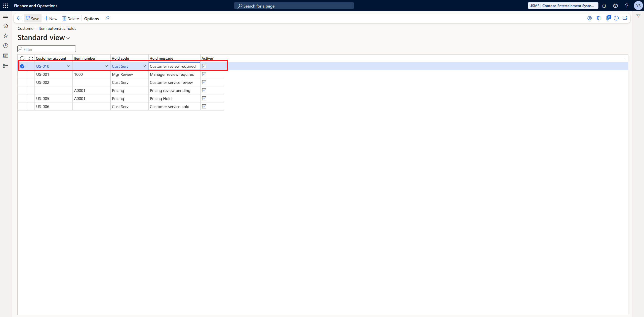644x317 pixels.
Task: Open the attachments paperclip icon
Action: coord(609,18)
